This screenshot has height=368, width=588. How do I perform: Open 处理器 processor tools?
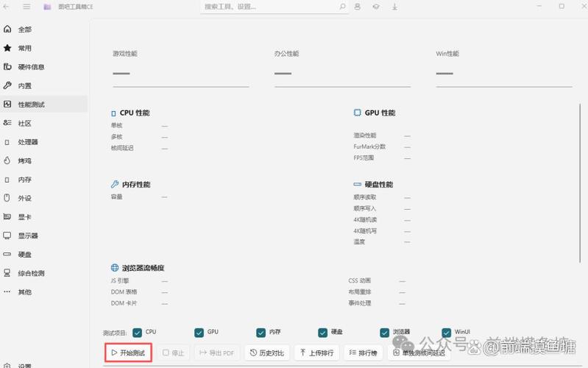pos(44,142)
